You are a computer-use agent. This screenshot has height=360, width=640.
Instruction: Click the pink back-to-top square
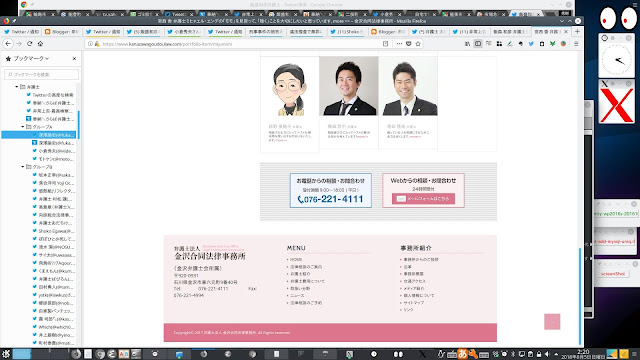(x=552, y=322)
